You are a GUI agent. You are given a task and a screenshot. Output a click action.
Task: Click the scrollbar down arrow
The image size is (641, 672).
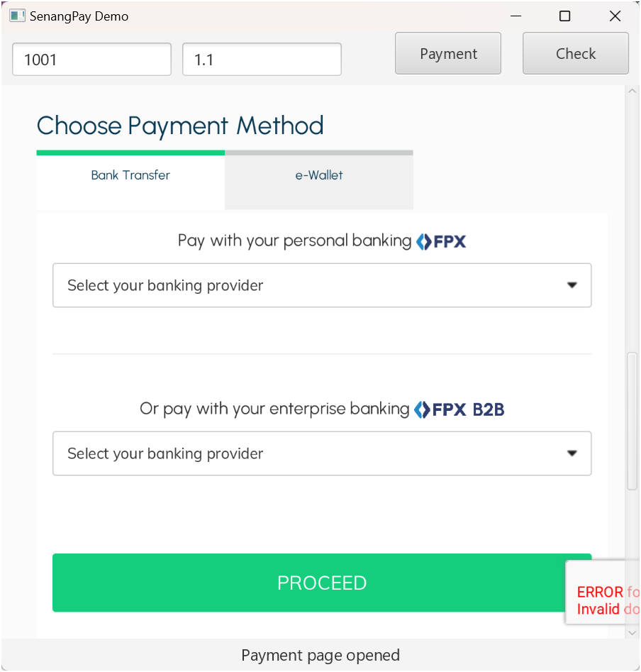pos(632,631)
